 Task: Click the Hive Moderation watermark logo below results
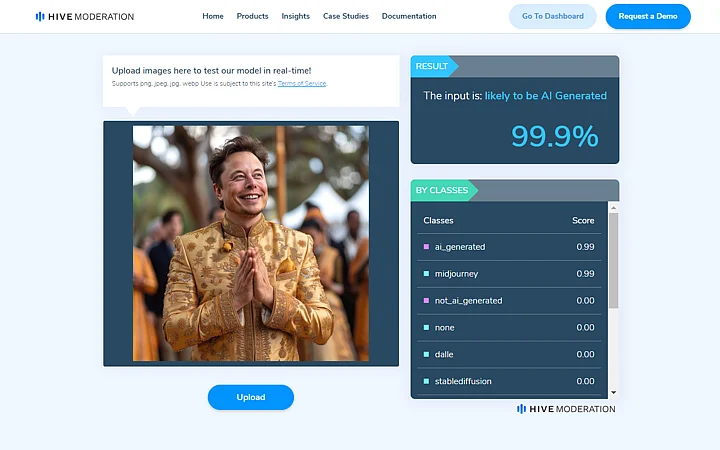coord(566,409)
